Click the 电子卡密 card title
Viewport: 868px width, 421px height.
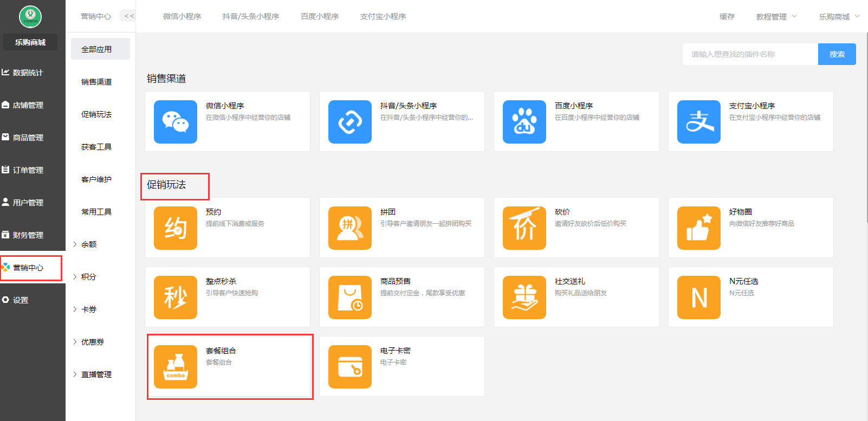point(396,351)
